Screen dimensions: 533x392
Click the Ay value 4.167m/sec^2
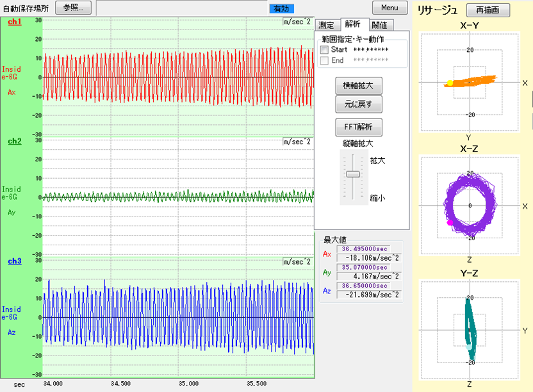click(368, 277)
